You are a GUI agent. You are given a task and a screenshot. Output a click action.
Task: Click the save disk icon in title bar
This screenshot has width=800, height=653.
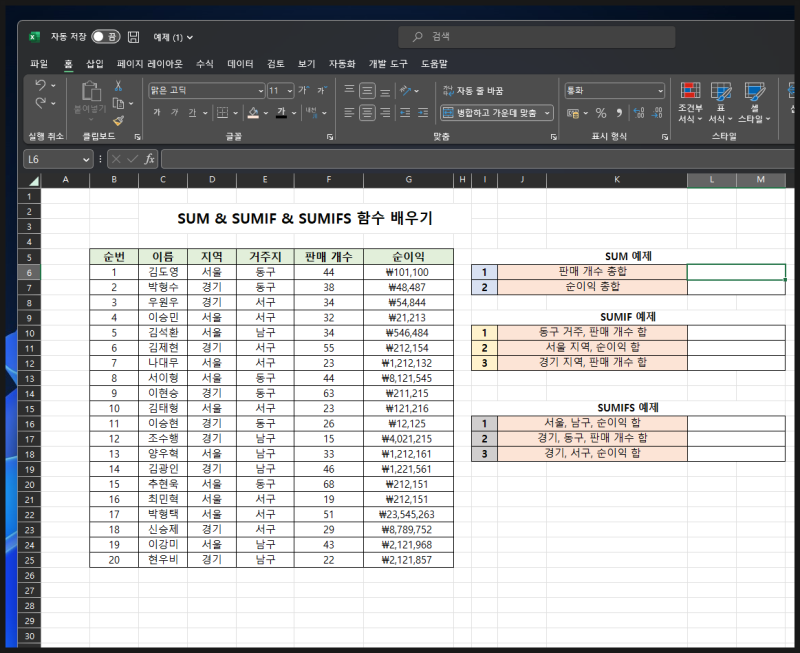point(134,37)
